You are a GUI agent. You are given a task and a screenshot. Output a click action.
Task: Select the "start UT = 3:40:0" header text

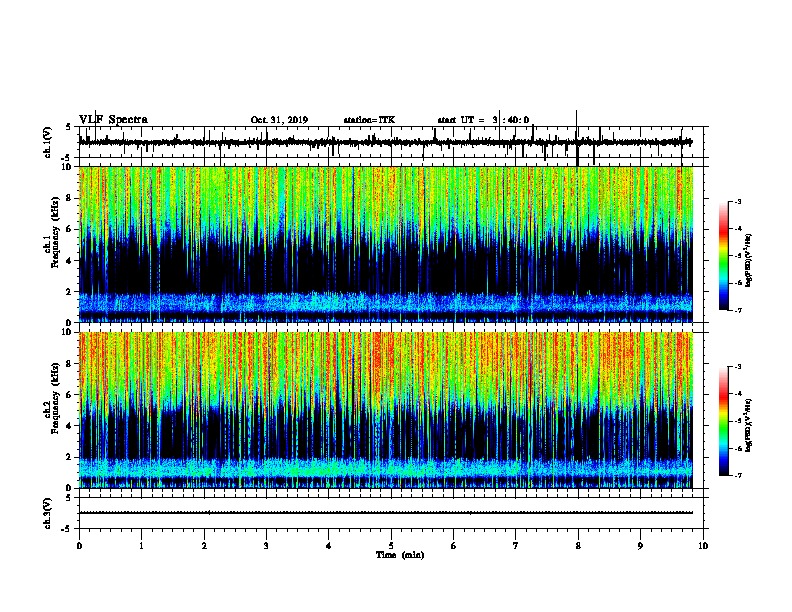click(483, 120)
